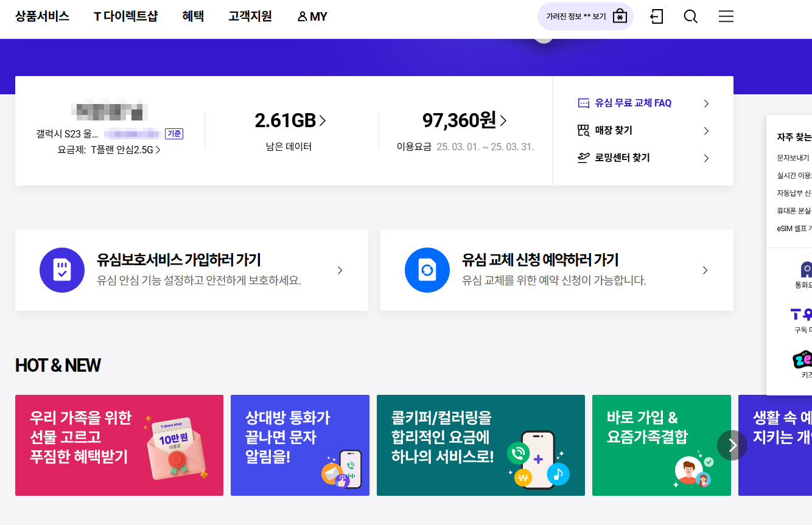Click the phone with mail icon on the 문자 알림 banner
This screenshot has width=812, height=525.
pos(341,469)
